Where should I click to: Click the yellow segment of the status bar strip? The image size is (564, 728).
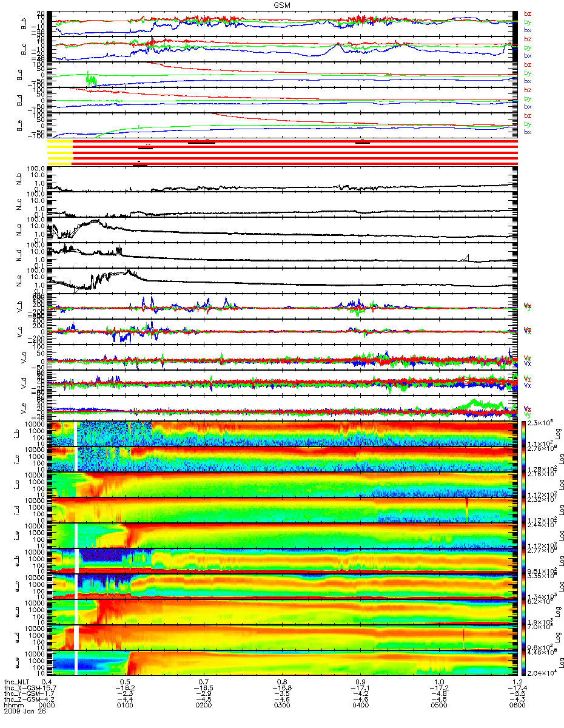pos(60,152)
